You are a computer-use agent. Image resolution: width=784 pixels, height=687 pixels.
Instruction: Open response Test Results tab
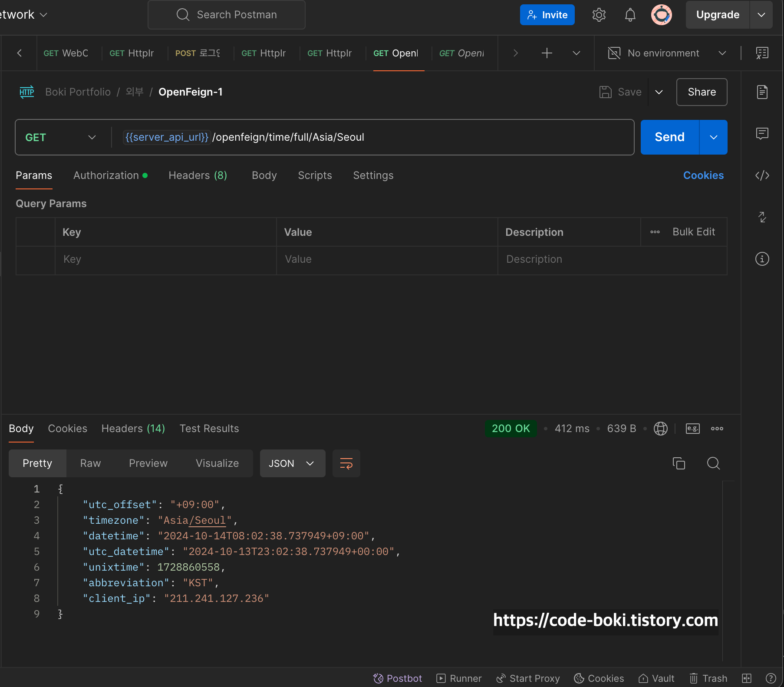pyautogui.click(x=209, y=429)
